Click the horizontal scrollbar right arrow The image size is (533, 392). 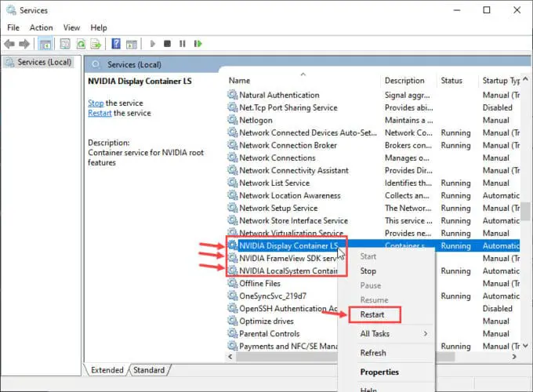coord(514,357)
